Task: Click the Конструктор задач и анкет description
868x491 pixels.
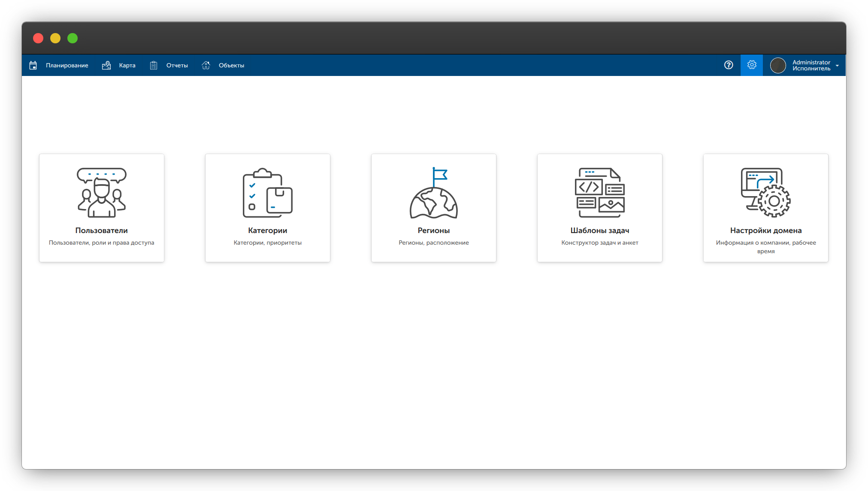Action: [600, 242]
